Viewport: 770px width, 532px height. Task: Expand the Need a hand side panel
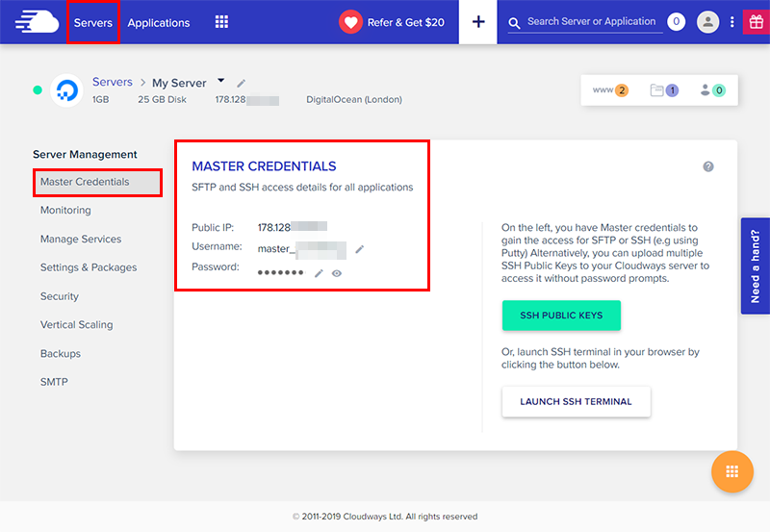pos(755,266)
